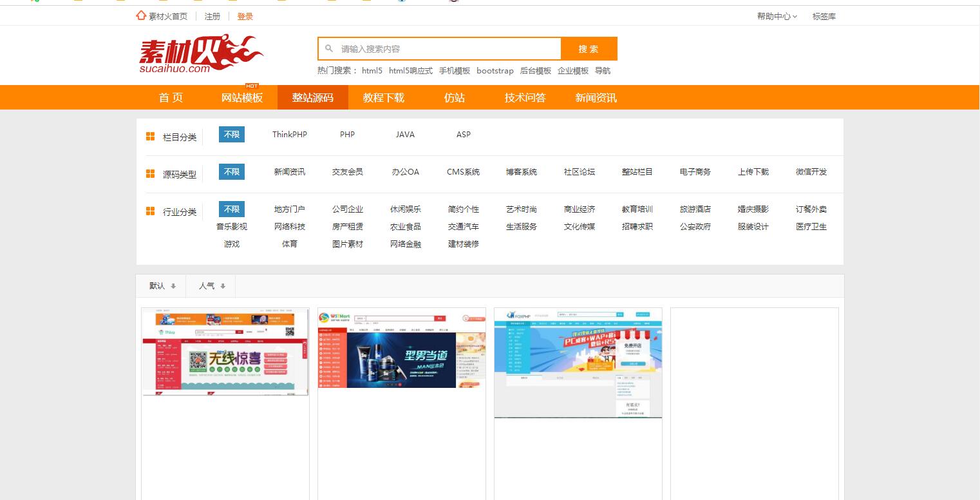Select the CMS系统 source type filter
980x500 pixels.
click(x=463, y=172)
